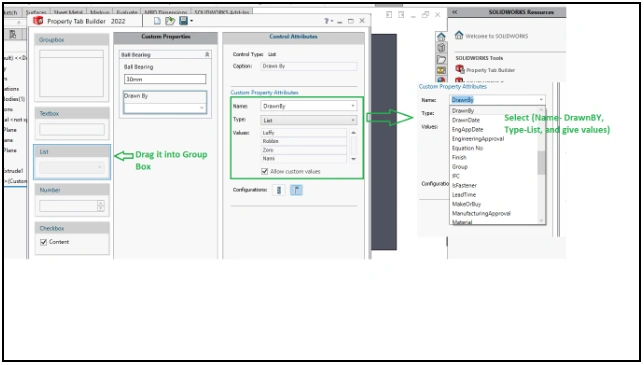Image resolution: width=644 pixels, height=365 pixels.
Task: Click the Values list scroll-up arrow
Action: click(353, 133)
